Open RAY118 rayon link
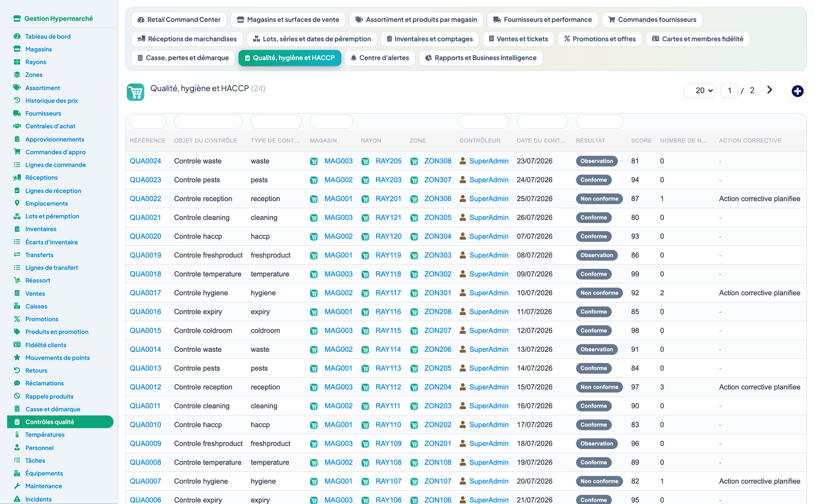Viewport: 815px width, 504px height. click(x=389, y=274)
